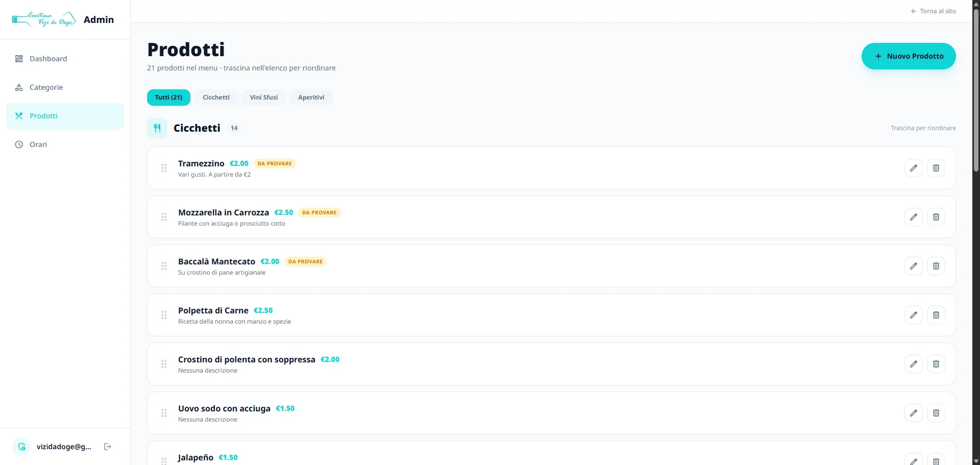Edit the Baccalà Mantecato product

[913, 266]
